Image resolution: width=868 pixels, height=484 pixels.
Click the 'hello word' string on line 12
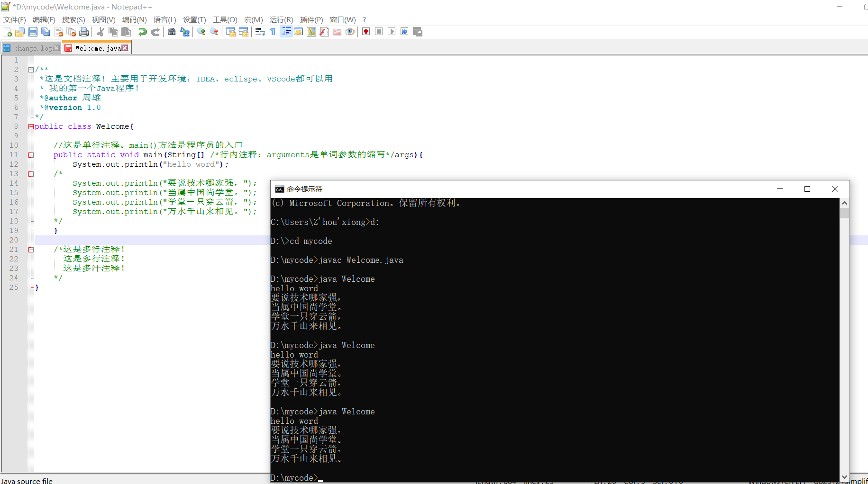pyautogui.click(x=191, y=164)
